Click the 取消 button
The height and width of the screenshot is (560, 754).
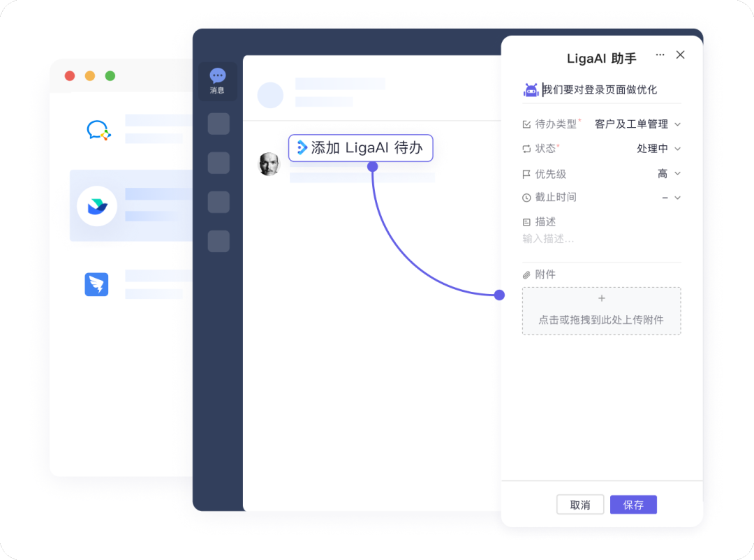click(580, 504)
